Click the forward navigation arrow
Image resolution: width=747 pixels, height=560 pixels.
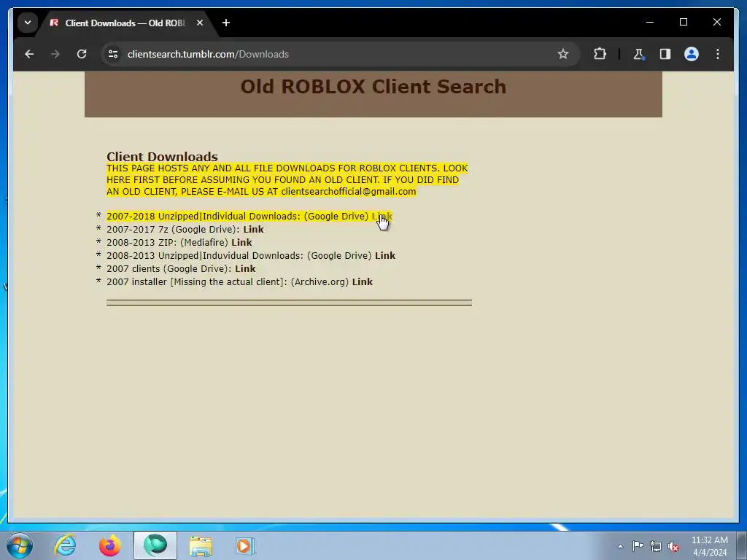tap(55, 54)
